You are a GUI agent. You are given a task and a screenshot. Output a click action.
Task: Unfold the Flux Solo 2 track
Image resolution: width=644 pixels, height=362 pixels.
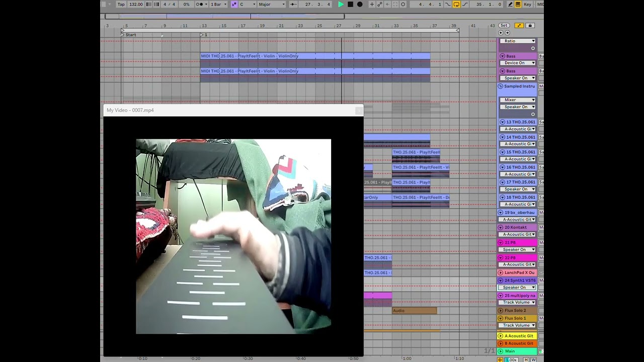pos(501,311)
